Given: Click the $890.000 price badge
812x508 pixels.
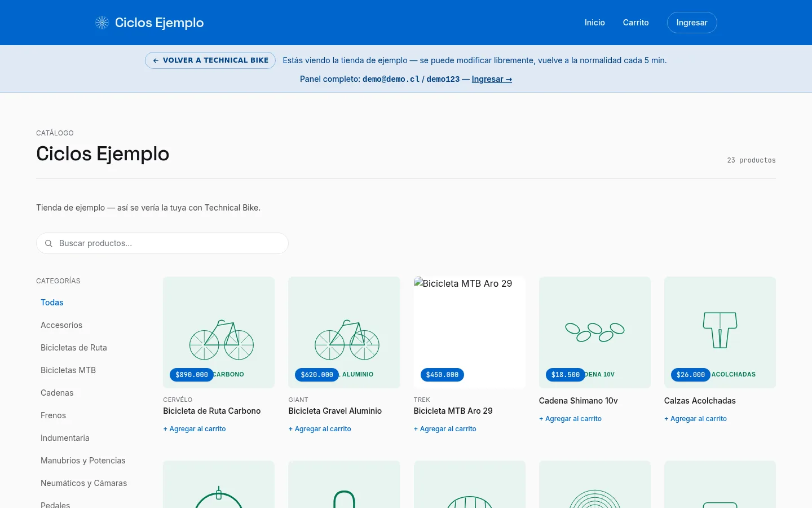Looking at the screenshot, I should pos(192,375).
